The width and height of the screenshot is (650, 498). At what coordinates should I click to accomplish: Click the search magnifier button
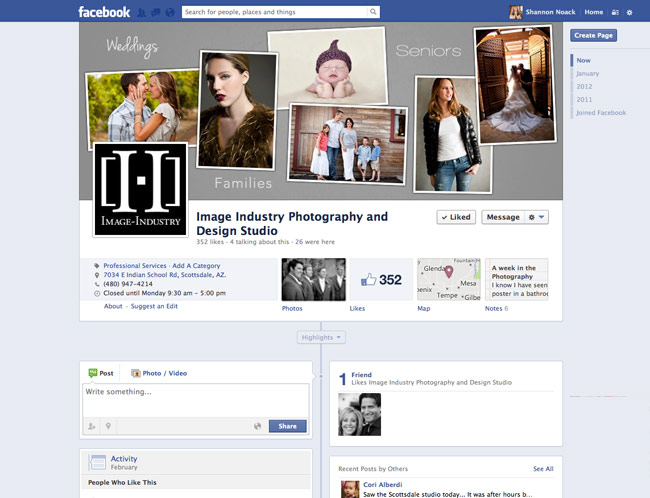[x=373, y=12]
